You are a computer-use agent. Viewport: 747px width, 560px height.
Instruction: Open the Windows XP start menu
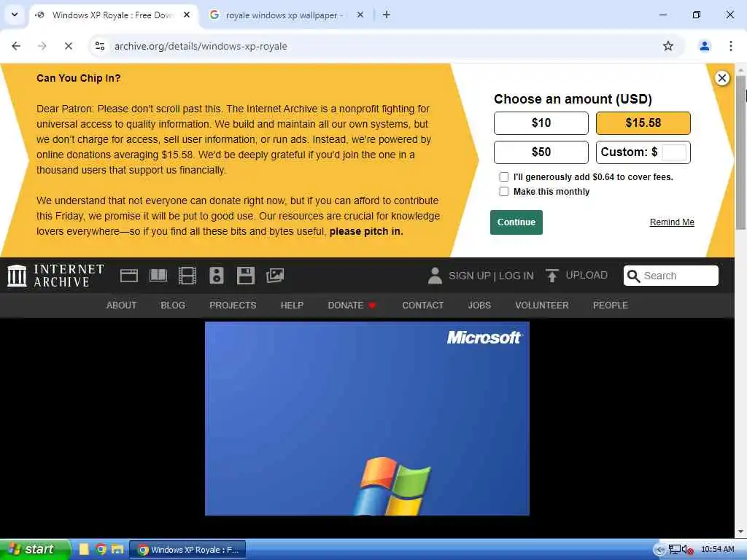[x=34, y=550]
